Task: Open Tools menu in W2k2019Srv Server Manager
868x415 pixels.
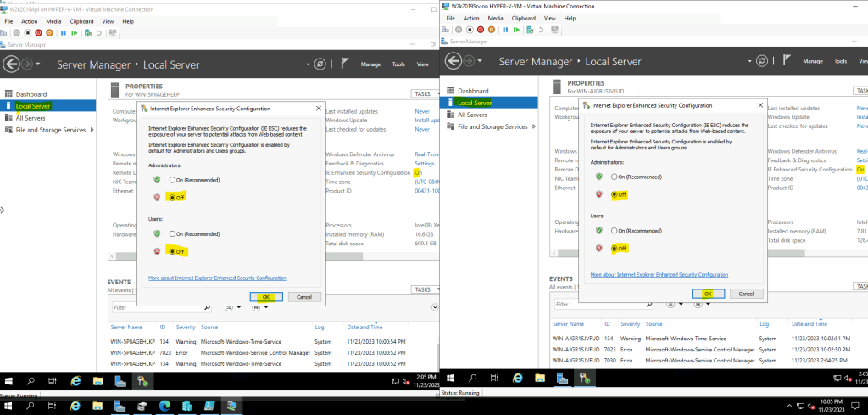Action: 840,61
